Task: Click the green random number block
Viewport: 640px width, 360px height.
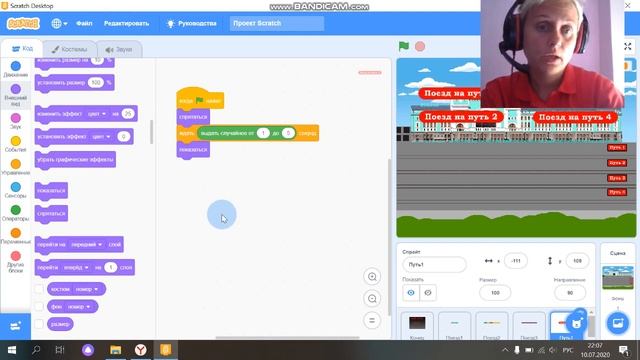Action: (247, 133)
